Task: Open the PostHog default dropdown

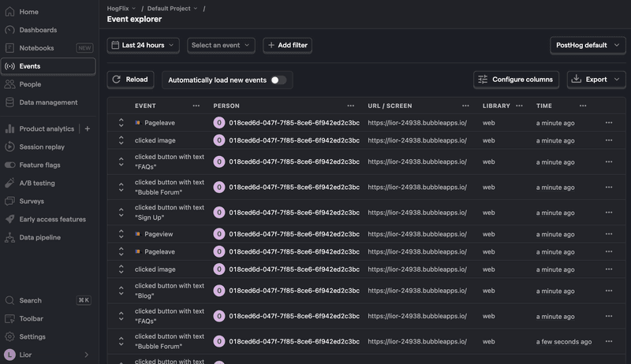Action: pyautogui.click(x=588, y=45)
